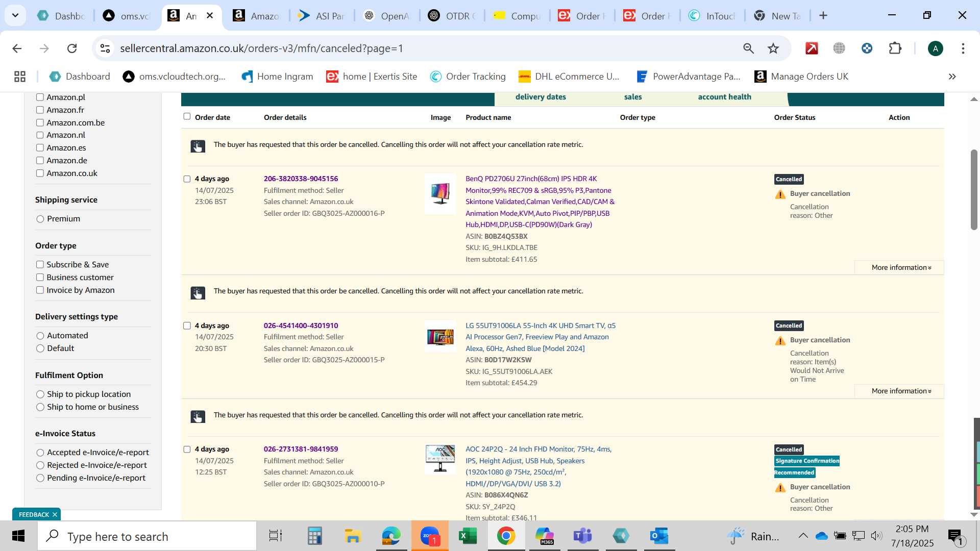This screenshot has height=551, width=980.
Task: Switch to the oms.vc browser tab
Action: (127, 16)
